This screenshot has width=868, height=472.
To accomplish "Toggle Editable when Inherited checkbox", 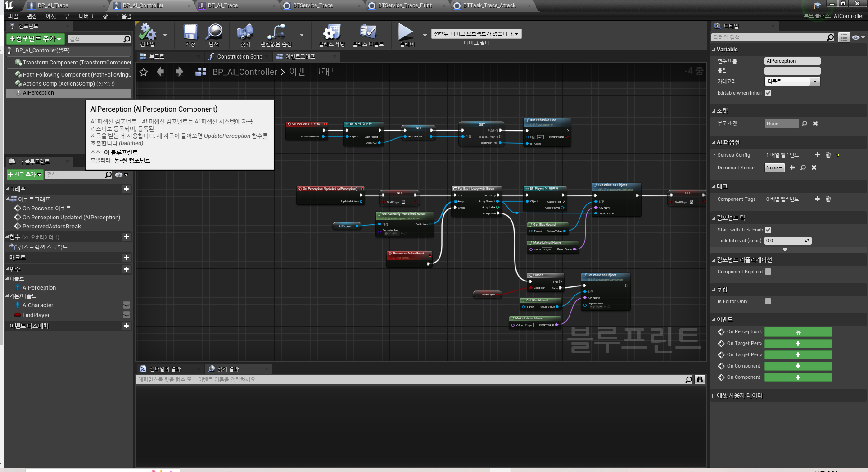I will pos(768,93).
